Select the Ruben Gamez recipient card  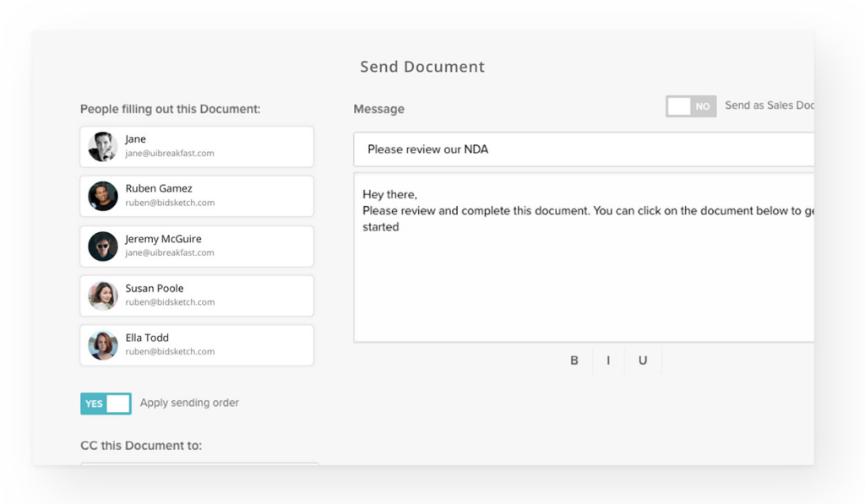pyautogui.click(x=197, y=196)
